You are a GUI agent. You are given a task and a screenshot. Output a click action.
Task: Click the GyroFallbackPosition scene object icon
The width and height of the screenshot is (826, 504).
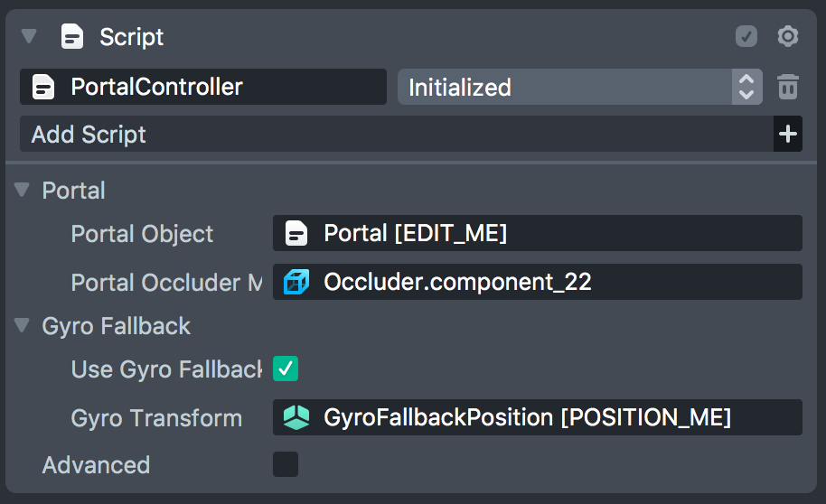tap(296, 417)
